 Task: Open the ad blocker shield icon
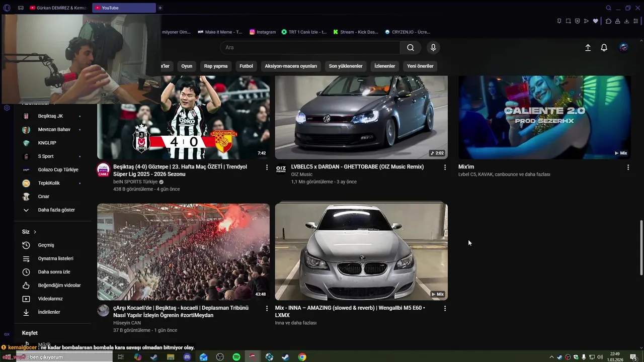[x=577, y=21]
